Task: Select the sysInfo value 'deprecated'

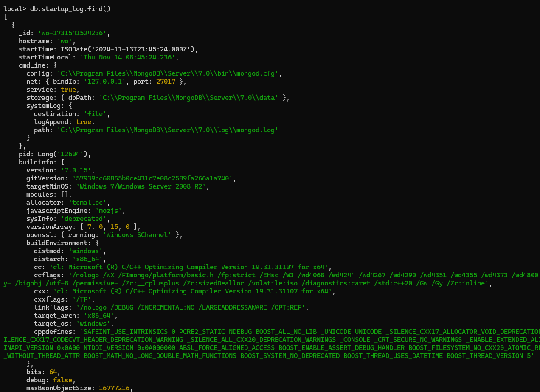Action: click(83, 219)
